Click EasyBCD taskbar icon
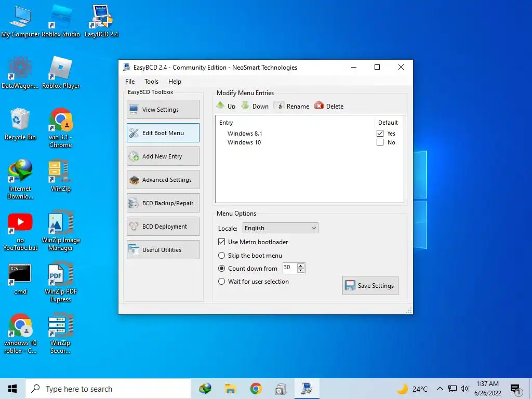This screenshot has width=532, height=399. tap(307, 389)
